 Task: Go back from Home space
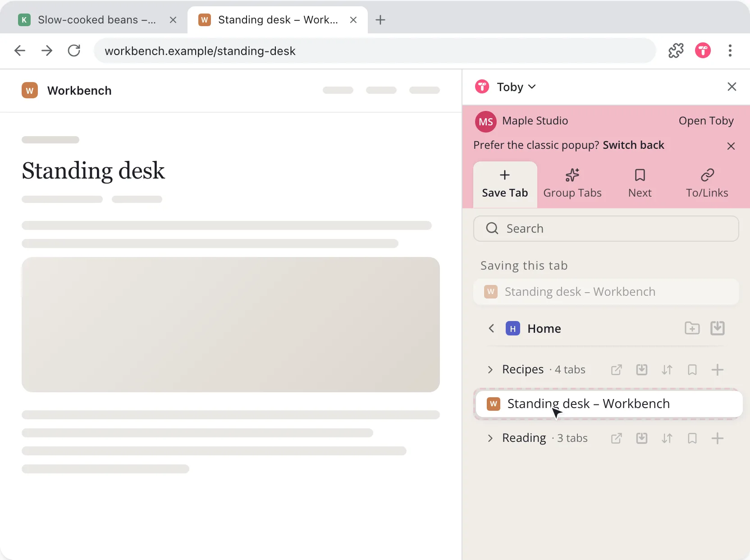point(491,328)
